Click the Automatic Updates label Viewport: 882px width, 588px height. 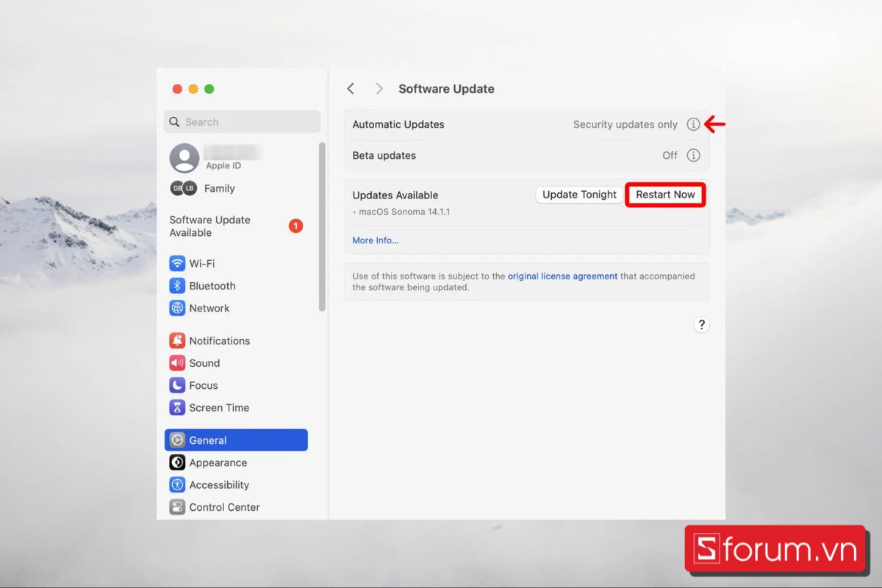(398, 124)
